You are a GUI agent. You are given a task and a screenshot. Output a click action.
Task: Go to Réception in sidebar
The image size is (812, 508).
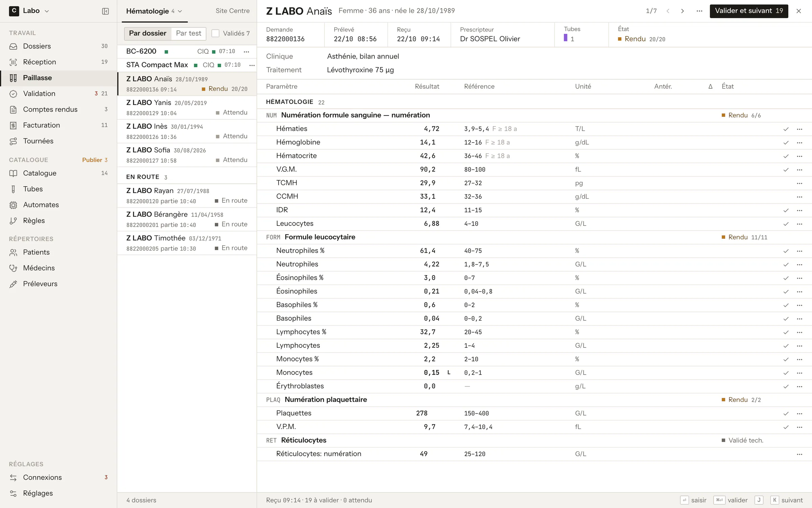pos(59,62)
